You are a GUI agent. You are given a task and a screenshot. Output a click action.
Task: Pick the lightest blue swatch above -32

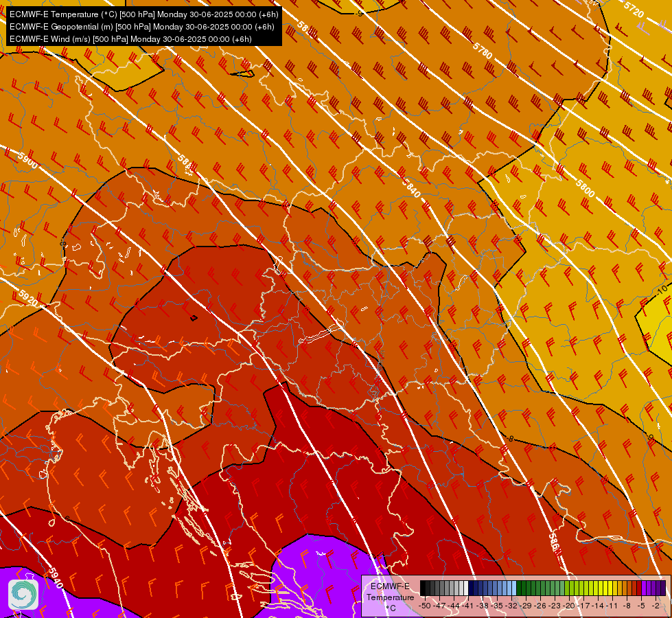click(514, 588)
